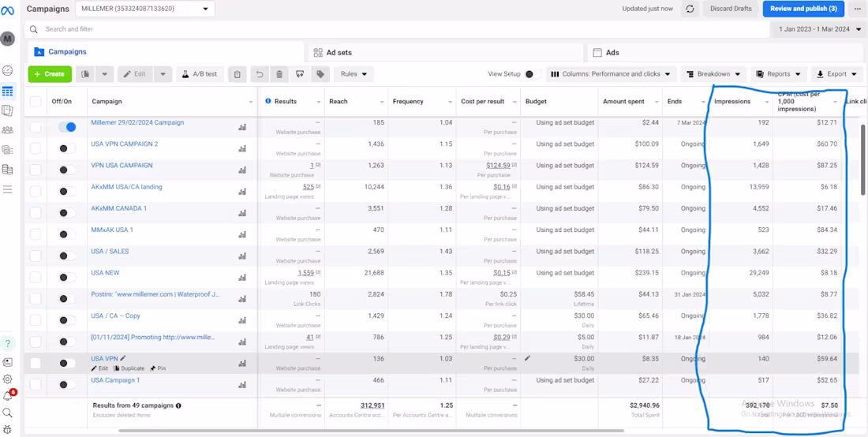Open the All tools hamburger menu icon
The height and width of the screenshot is (437, 868).
click(x=7, y=190)
